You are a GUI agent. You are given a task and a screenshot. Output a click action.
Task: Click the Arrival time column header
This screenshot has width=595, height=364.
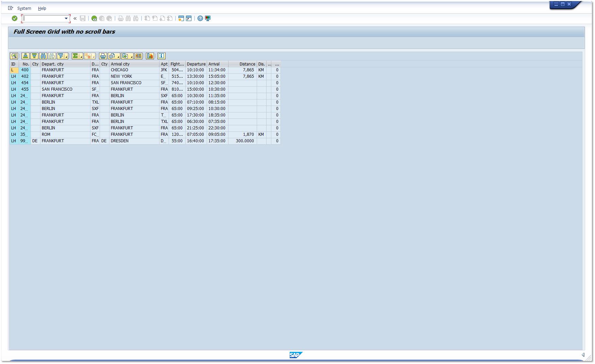[218, 64]
